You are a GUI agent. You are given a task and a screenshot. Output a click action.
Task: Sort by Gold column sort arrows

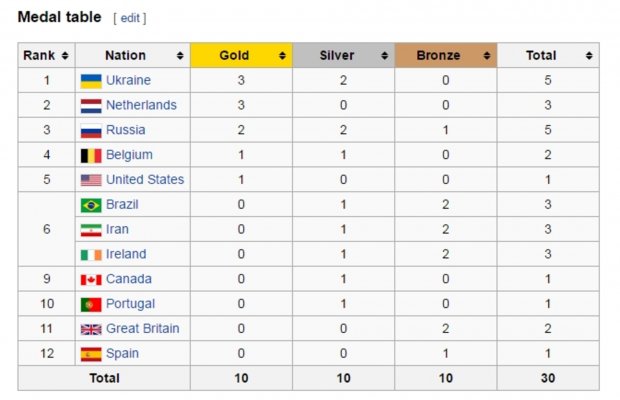[282, 56]
